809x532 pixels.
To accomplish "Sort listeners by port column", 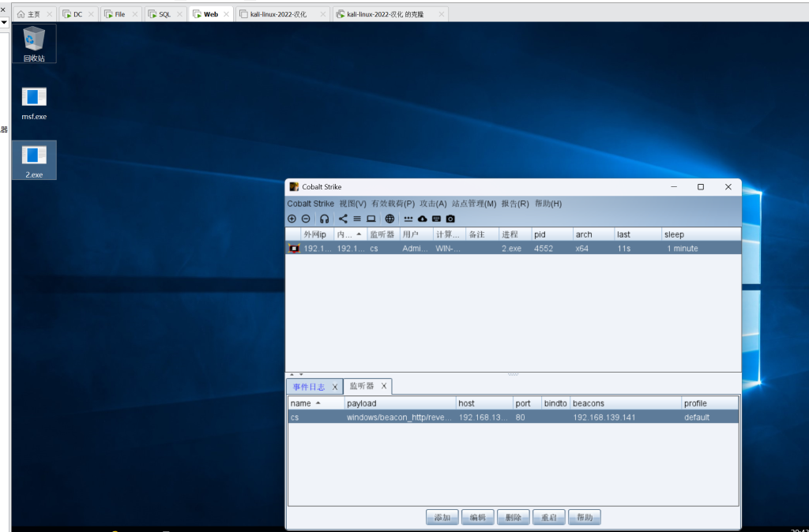I will point(527,403).
